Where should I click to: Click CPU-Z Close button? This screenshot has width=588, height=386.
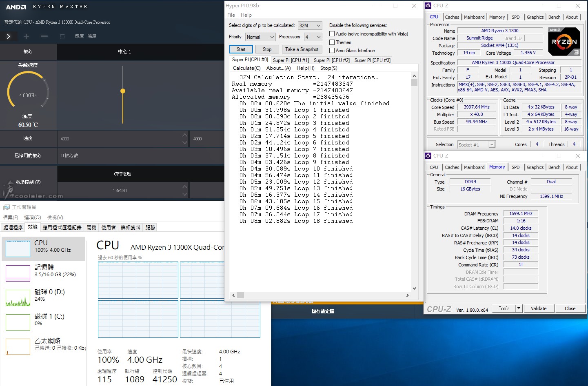(x=570, y=308)
